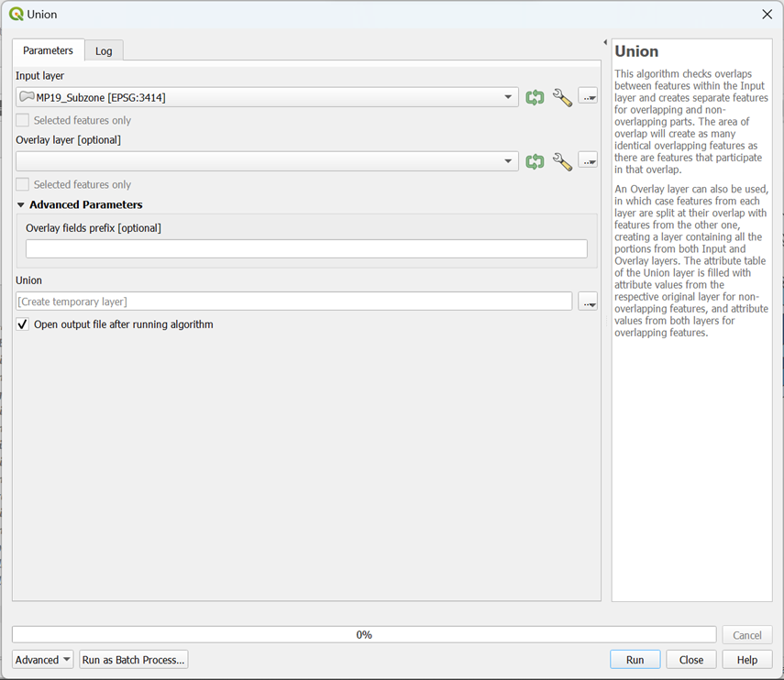Open the MP19_Subzone input layer dropdown
Viewport: 784px width, 680px height.
267,97
